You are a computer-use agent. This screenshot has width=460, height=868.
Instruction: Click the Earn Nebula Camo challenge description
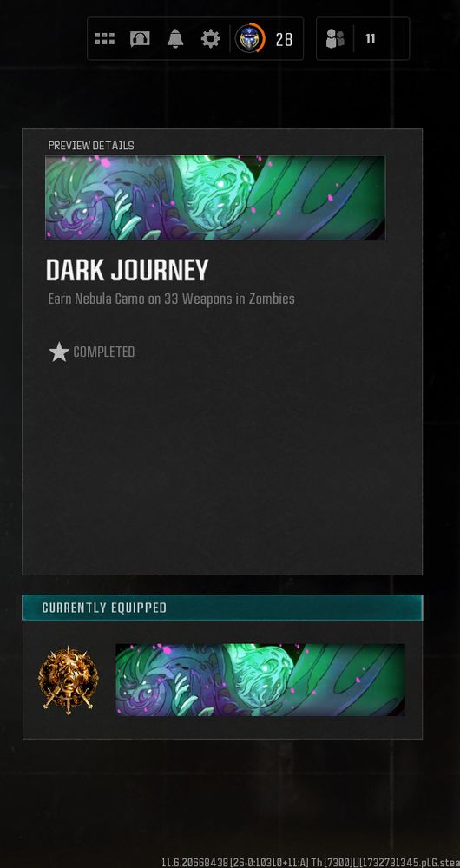(x=172, y=299)
